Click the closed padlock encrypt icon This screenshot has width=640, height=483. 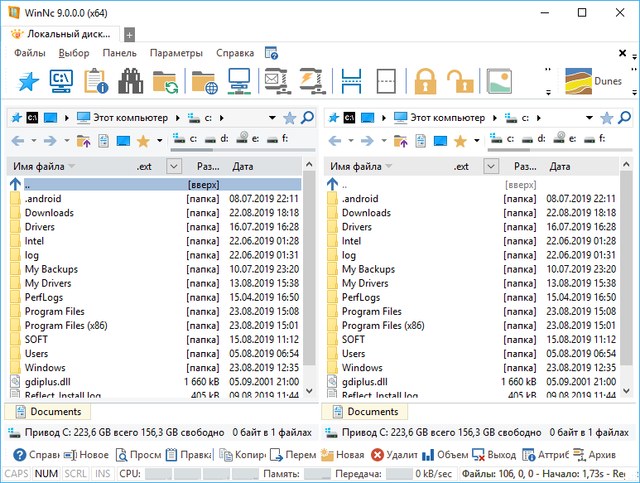click(425, 80)
